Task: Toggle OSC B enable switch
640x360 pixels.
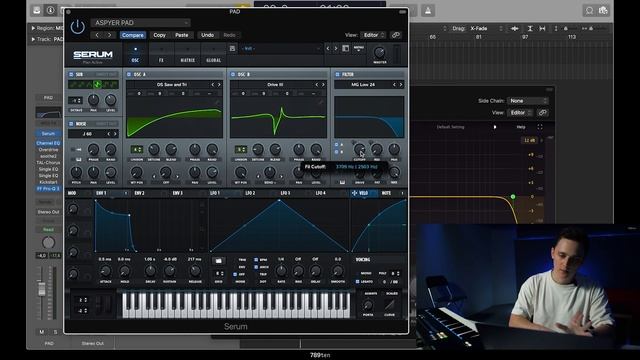Action: tap(233, 74)
